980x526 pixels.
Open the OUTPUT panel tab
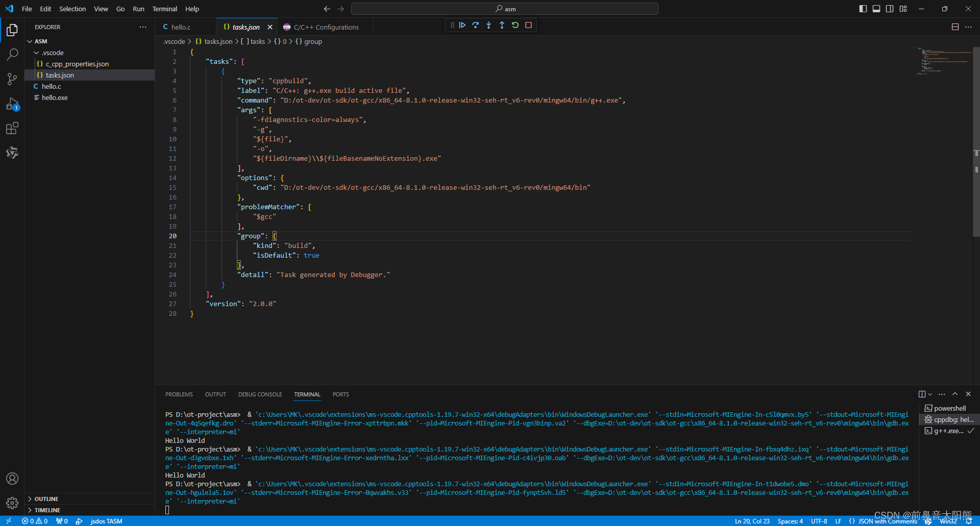(x=215, y=394)
